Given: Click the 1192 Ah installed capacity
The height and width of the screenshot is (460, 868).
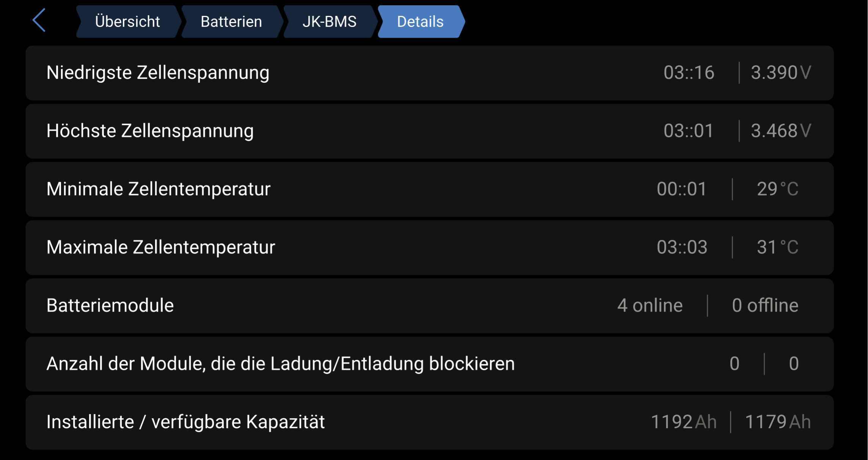Looking at the screenshot, I should click(684, 422).
